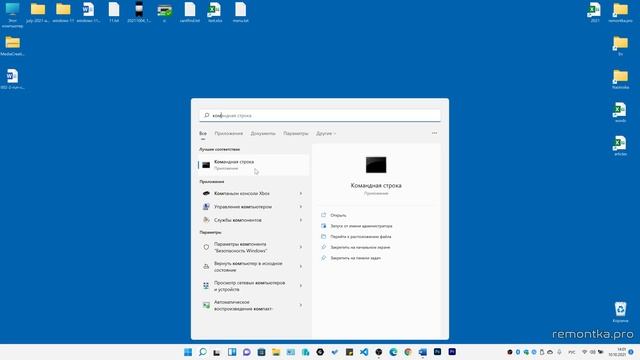This screenshot has height=360, width=640.
Task: Click the clock and date in the tray
Action: [x=617, y=352]
